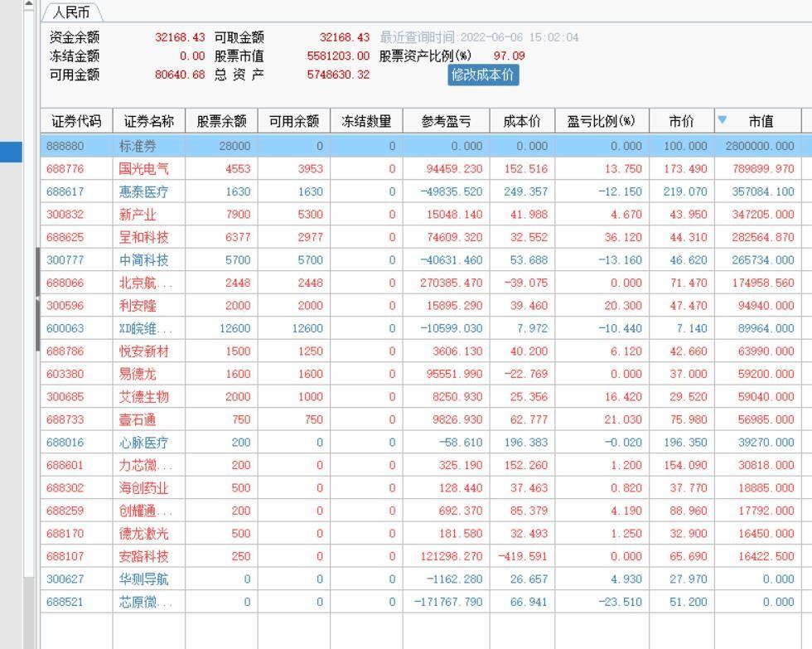
Task: Click 市值 value 2800000.000
Action: [x=760, y=146]
